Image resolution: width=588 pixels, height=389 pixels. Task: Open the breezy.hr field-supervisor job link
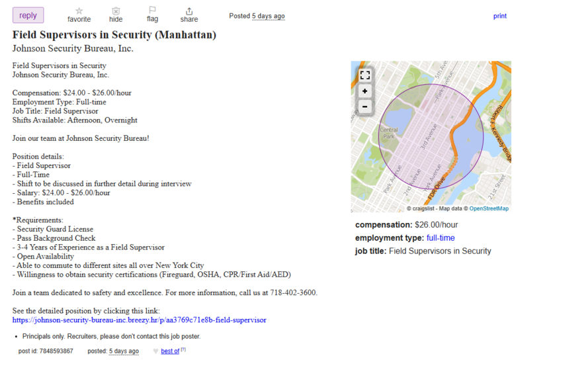click(x=139, y=320)
